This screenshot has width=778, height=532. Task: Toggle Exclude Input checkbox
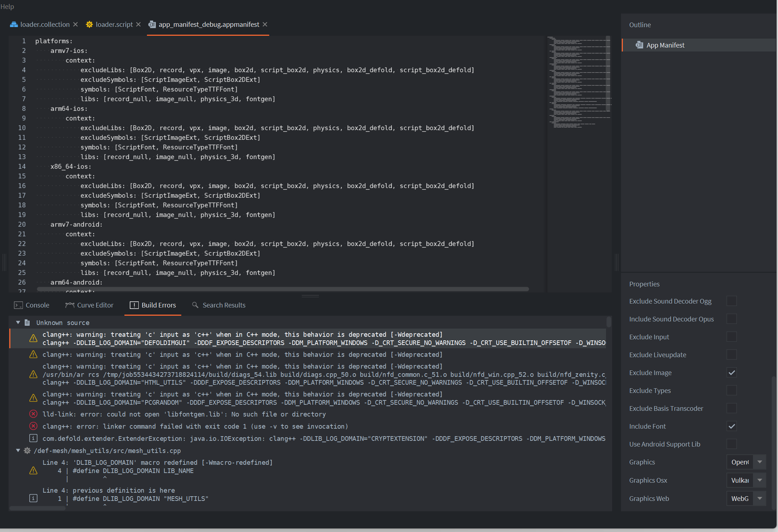point(732,337)
